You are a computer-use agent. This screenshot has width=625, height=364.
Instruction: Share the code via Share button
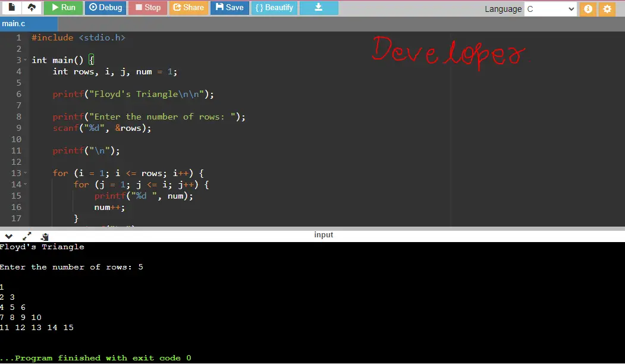[x=189, y=8]
